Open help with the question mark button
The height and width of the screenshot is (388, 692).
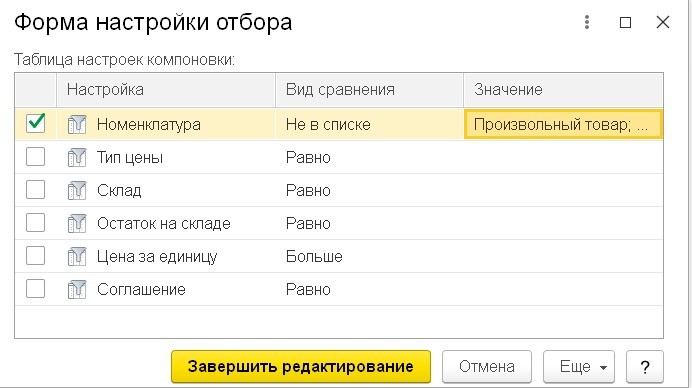click(x=645, y=366)
